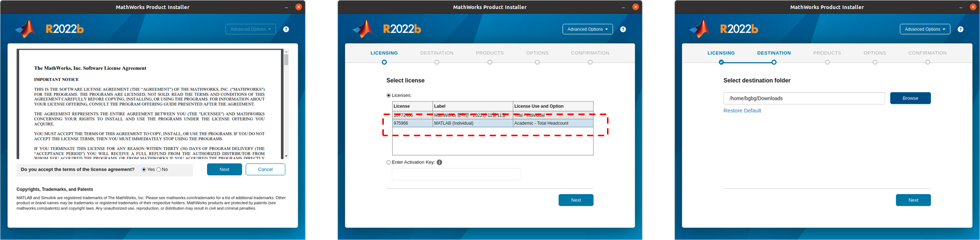Click Browse to choose destination folder
The height and width of the screenshot is (240, 980).
910,99
